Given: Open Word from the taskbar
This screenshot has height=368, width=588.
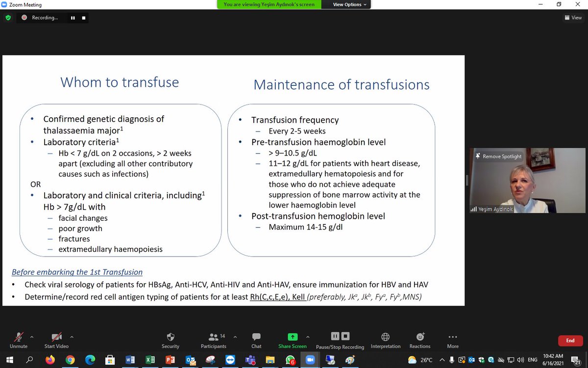Looking at the screenshot, I should [130, 360].
